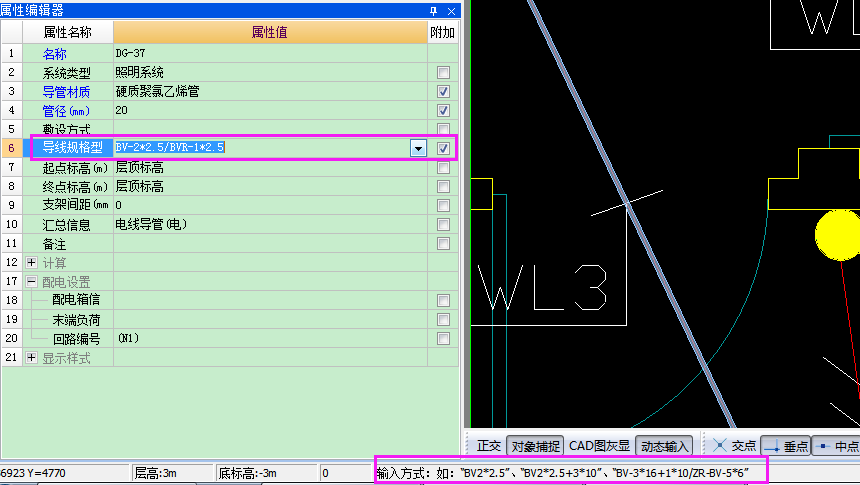The width and height of the screenshot is (860, 485).
Task: Check 支架间距 附加 checkbox
Action: point(443,205)
